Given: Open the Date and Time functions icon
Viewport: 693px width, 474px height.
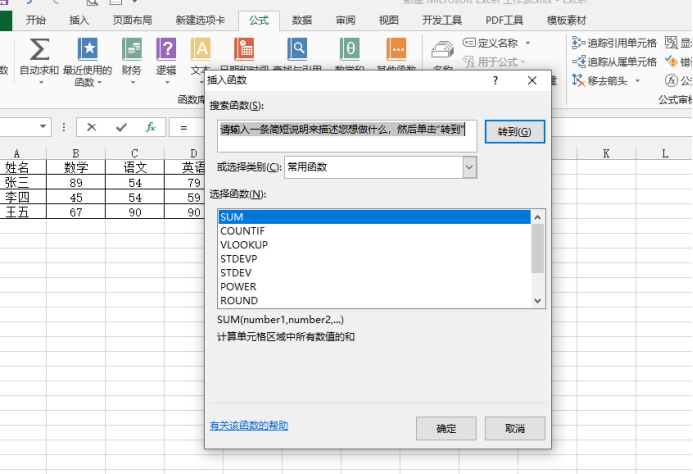Looking at the screenshot, I should click(244, 49).
